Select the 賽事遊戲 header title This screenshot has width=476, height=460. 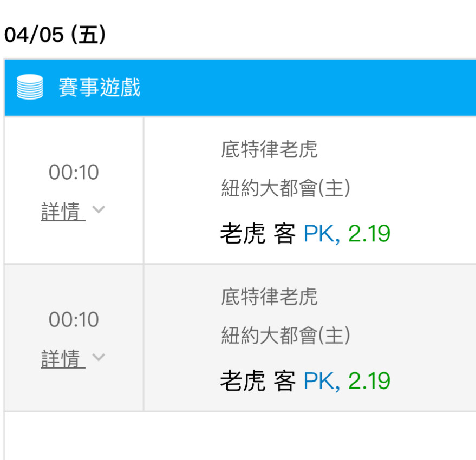(100, 87)
